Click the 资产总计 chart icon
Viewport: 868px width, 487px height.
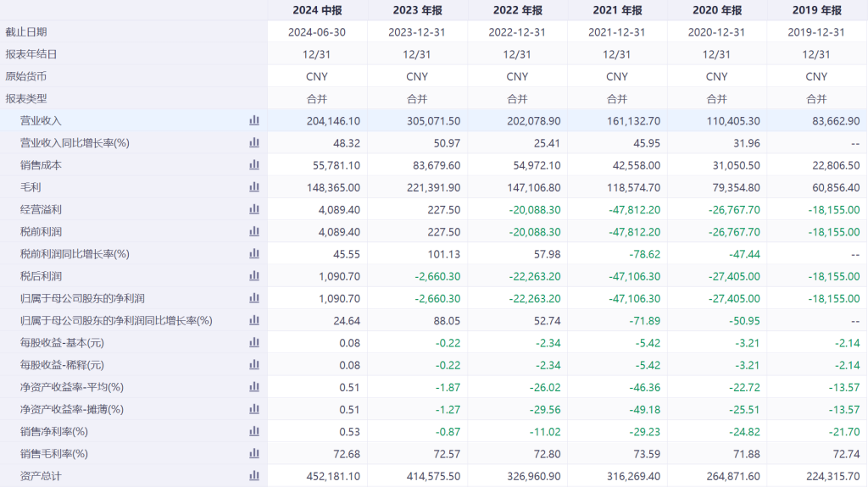click(253, 476)
